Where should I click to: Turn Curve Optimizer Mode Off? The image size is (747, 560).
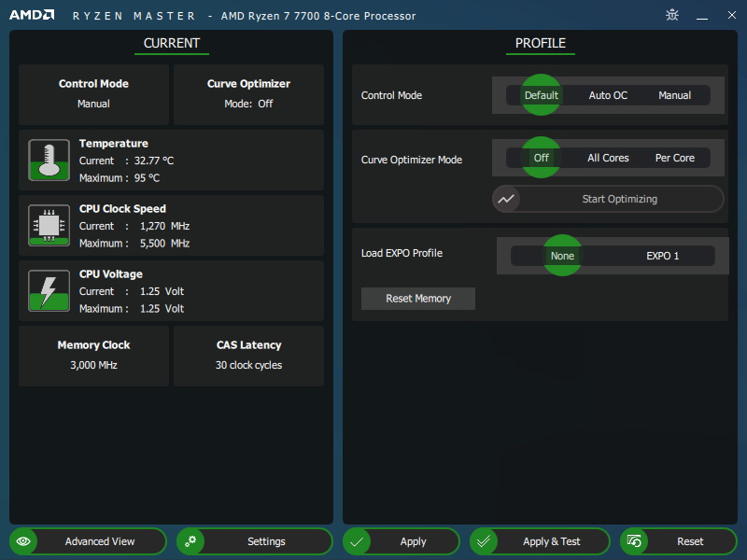[542, 158]
